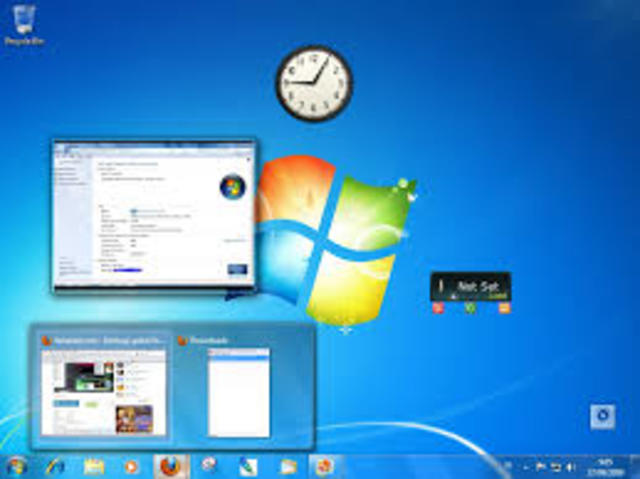This screenshot has width=640, height=479.
Task: Click the System window peek preview
Action: [x=154, y=215]
